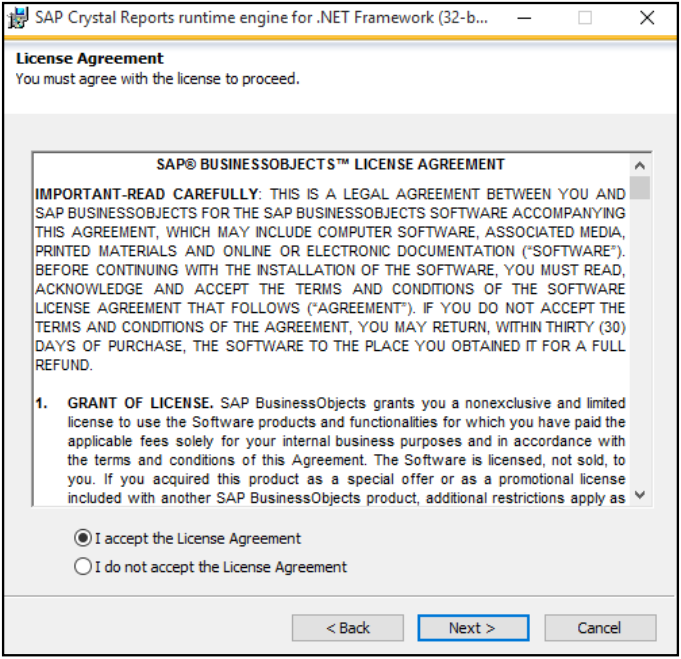Image resolution: width=681 pixels, height=659 pixels.
Task: Click the license text scrollbar down arrow
Action: (x=640, y=495)
